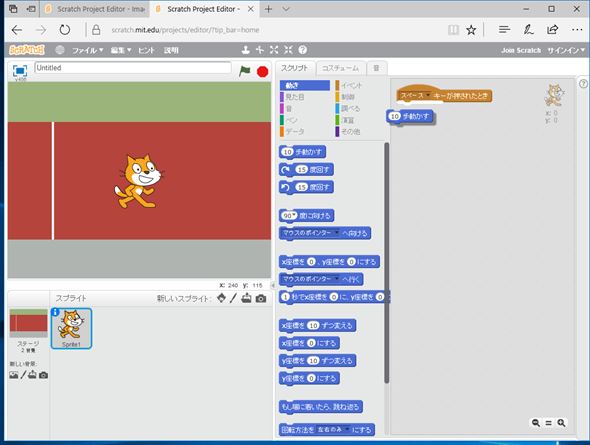
Task: Switch to the sound tab
Action: (376, 68)
